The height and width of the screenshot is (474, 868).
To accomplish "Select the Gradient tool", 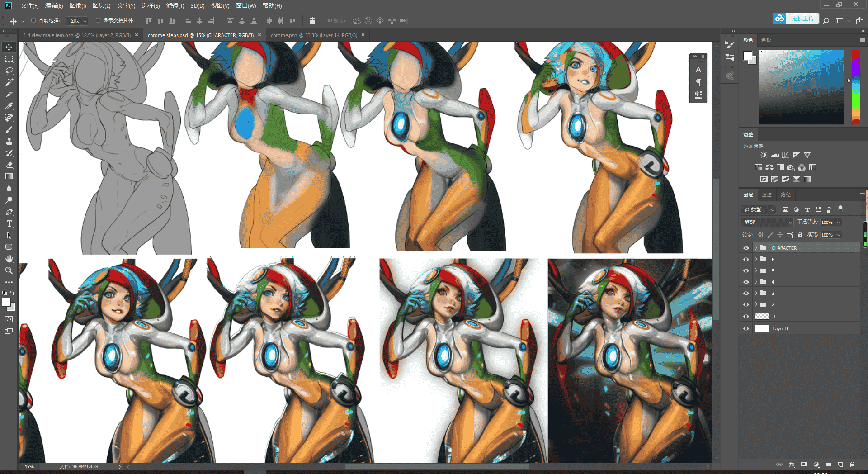I will [x=9, y=176].
